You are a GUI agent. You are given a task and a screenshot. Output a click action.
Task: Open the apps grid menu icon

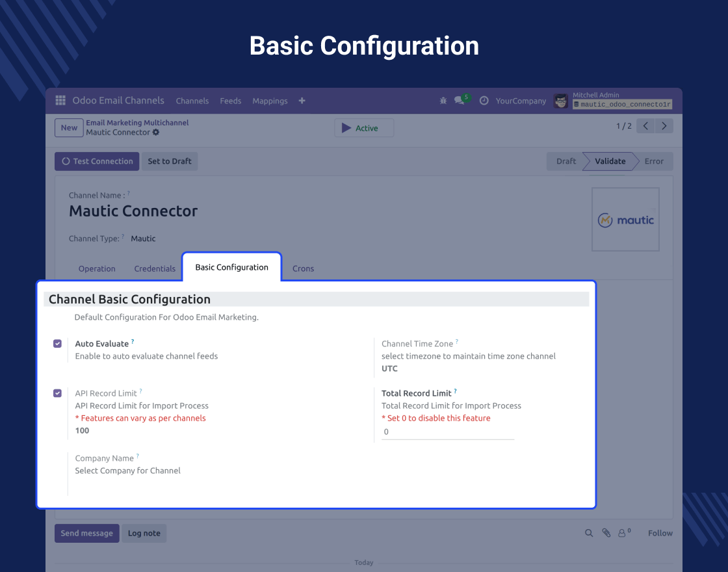point(60,100)
